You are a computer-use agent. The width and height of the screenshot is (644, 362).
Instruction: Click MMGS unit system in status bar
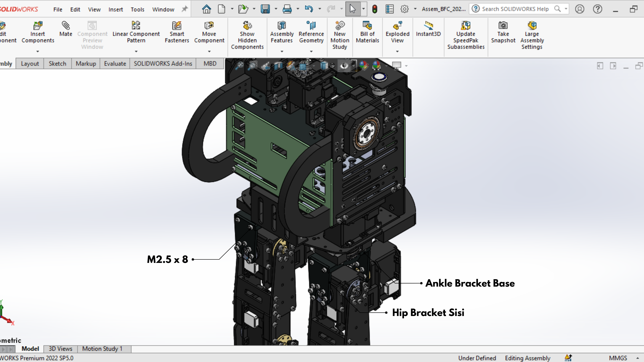618,358
